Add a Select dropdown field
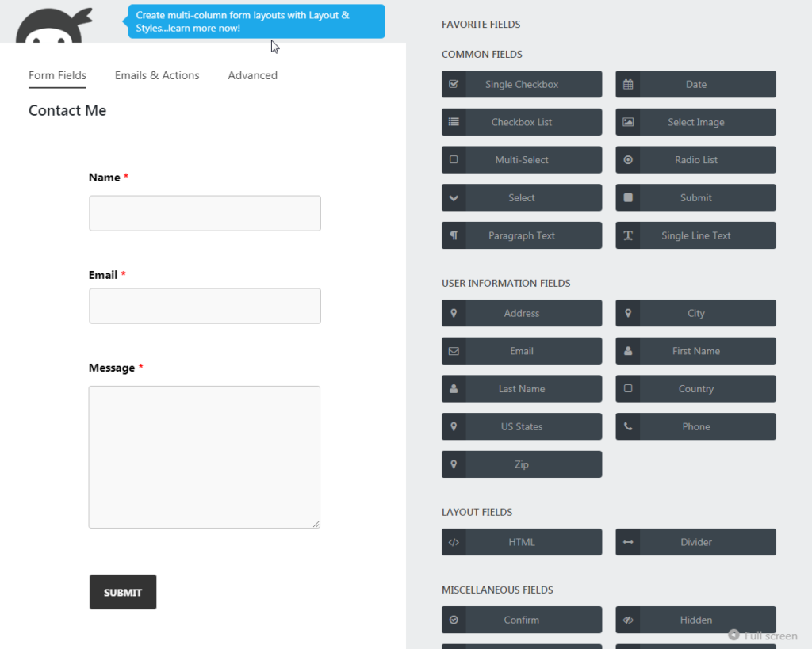The width and height of the screenshot is (812, 649). pos(522,197)
